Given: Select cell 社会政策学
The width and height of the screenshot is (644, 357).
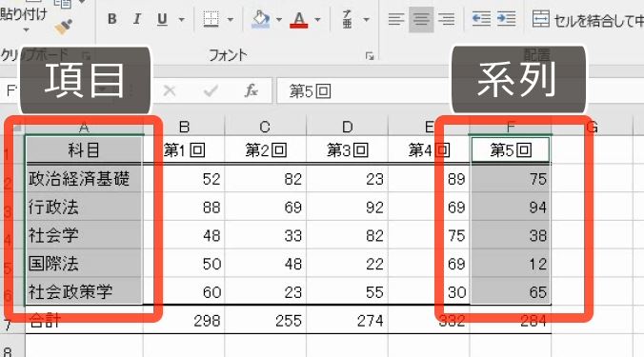Looking at the screenshot, I should pyautogui.click(x=84, y=291).
